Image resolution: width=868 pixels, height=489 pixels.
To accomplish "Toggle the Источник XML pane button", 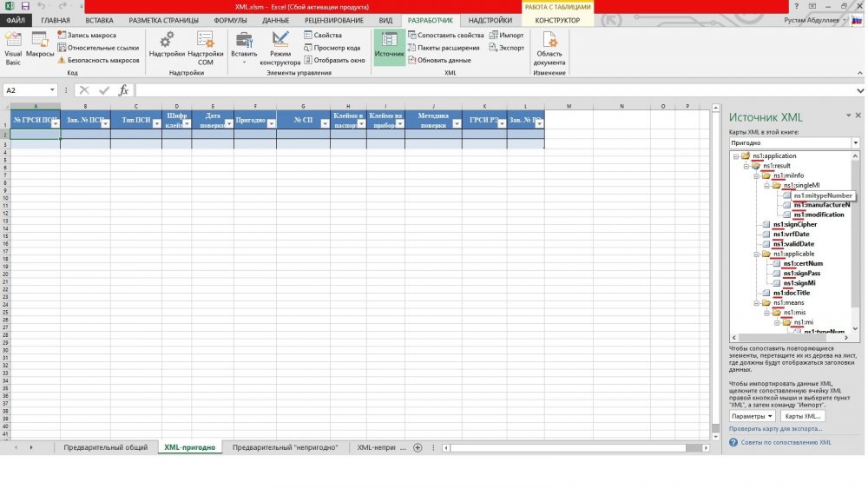I will [389, 47].
